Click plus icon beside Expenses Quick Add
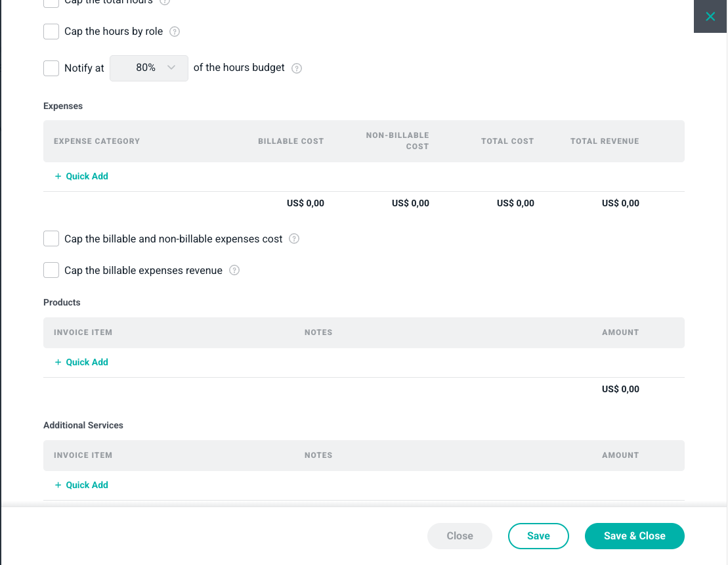 [58, 176]
